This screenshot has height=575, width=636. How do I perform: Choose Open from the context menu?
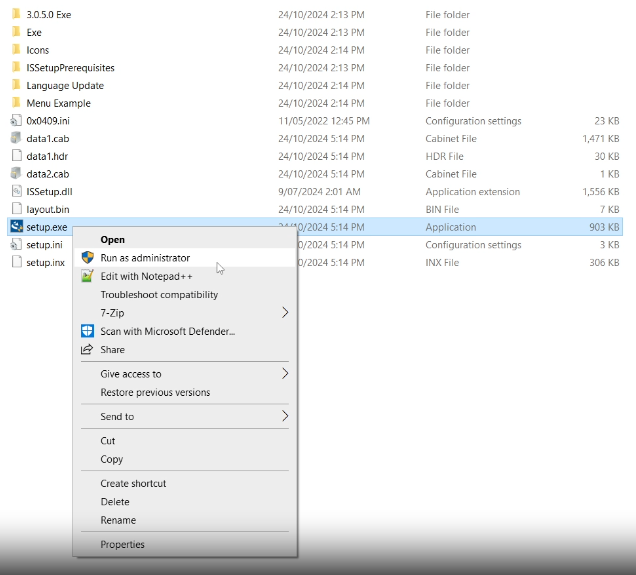pos(113,240)
